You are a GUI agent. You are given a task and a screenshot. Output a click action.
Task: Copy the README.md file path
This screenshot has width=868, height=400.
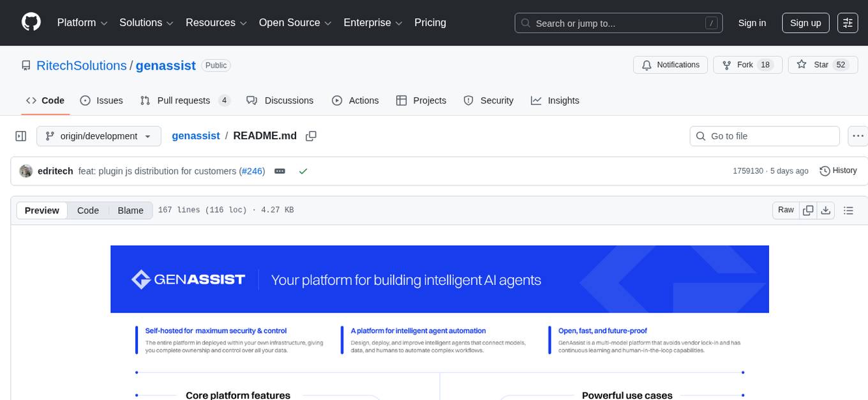pyautogui.click(x=311, y=135)
